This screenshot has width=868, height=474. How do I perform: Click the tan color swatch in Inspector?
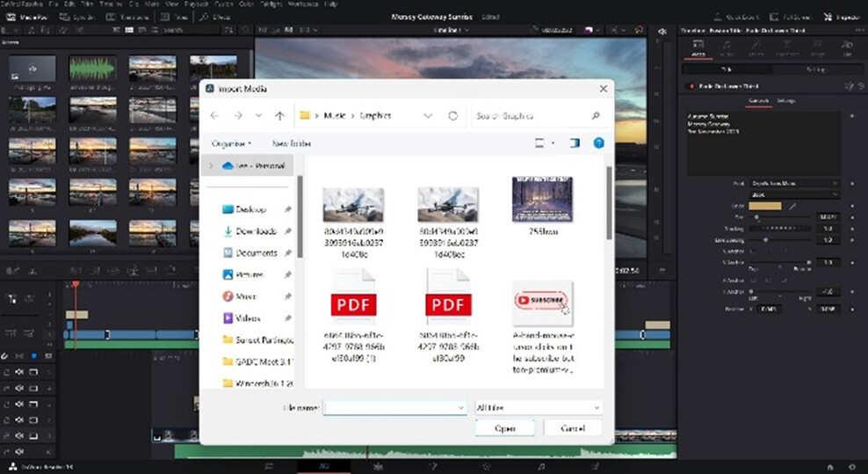tap(767, 206)
